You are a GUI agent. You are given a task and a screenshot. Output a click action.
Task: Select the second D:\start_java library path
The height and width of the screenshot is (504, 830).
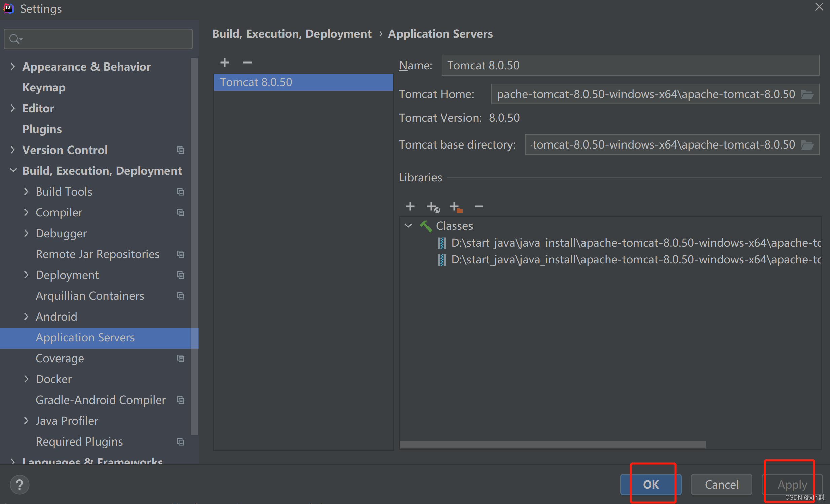click(x=636, y=260)
